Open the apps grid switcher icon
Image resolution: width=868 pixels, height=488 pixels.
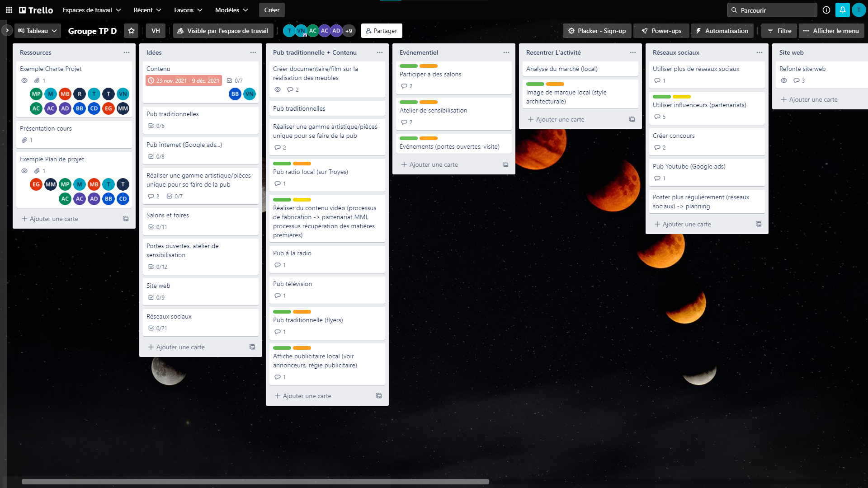coord(9,10)
